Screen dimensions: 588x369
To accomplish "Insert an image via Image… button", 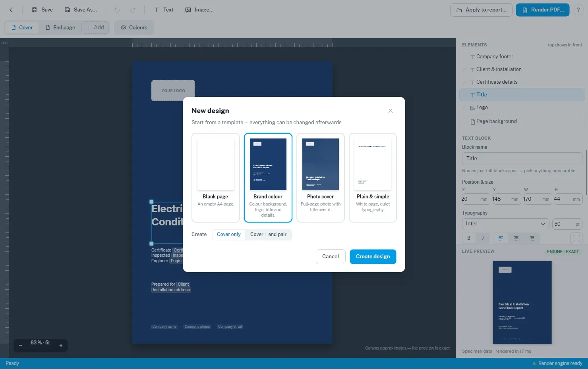I will (x=199, y=10).
